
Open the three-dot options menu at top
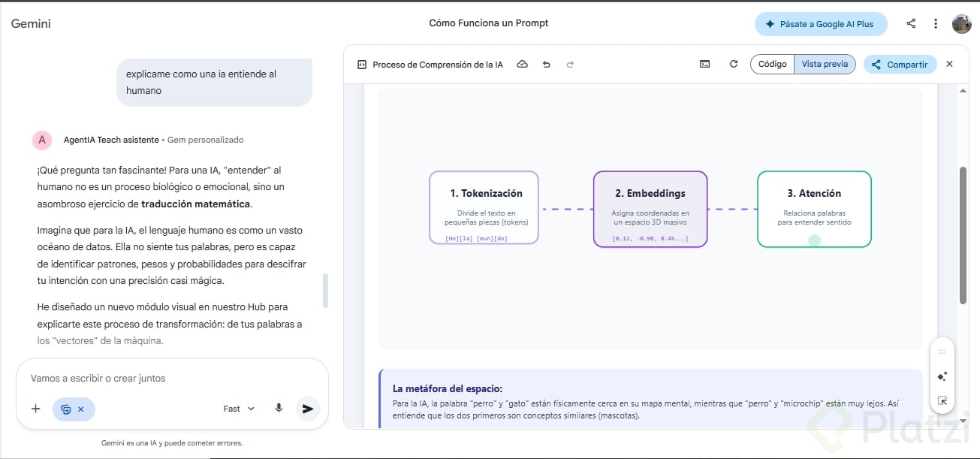pyautogui.click(x=936, y=24)
